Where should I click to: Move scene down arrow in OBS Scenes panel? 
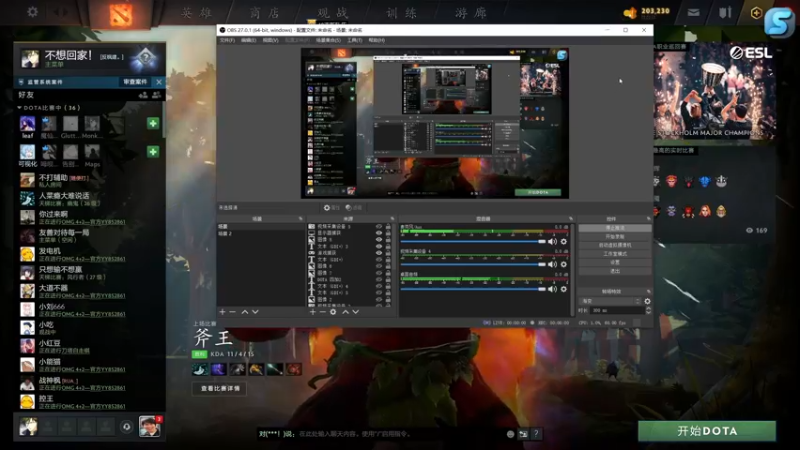(x=255, y=312)
